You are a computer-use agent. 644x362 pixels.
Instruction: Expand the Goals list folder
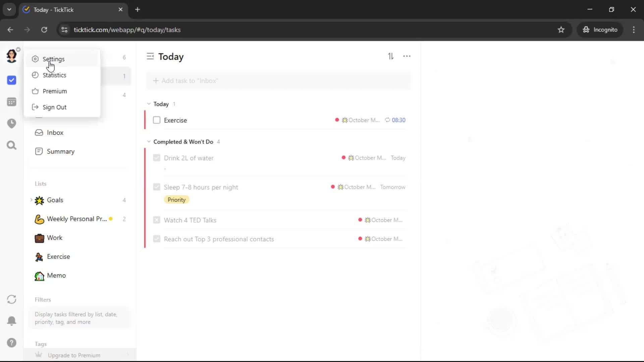(x=32, y=200)
